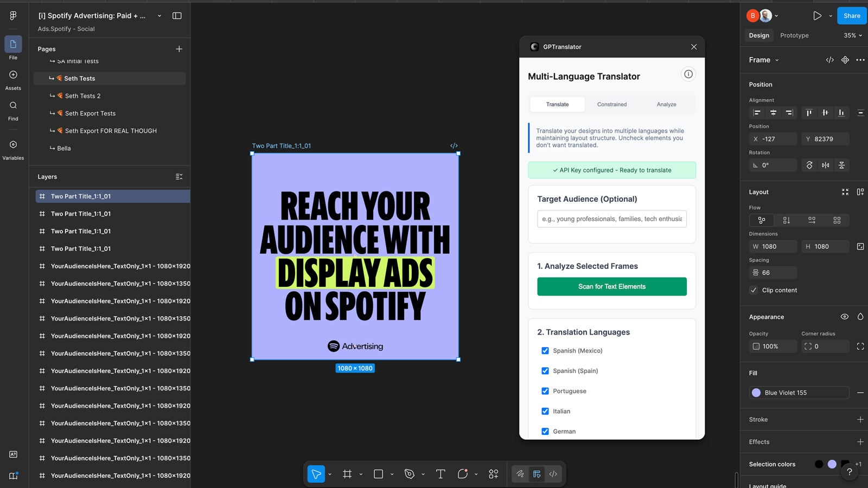868x488 pixels.
Task: Uncheck Spanish (Spain) language
Action: 545,371
